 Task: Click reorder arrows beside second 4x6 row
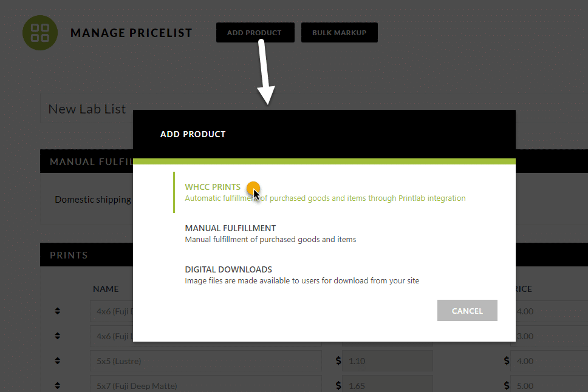pyautogui.click(x=57, y=336)
